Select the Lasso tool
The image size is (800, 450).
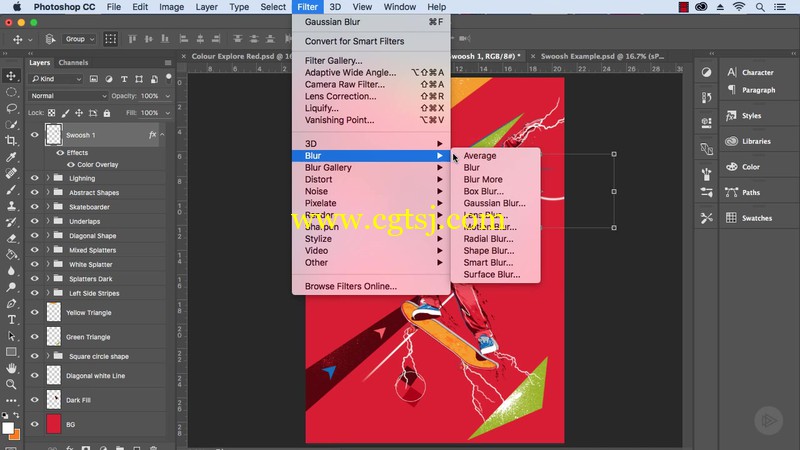tap(11, 108)
